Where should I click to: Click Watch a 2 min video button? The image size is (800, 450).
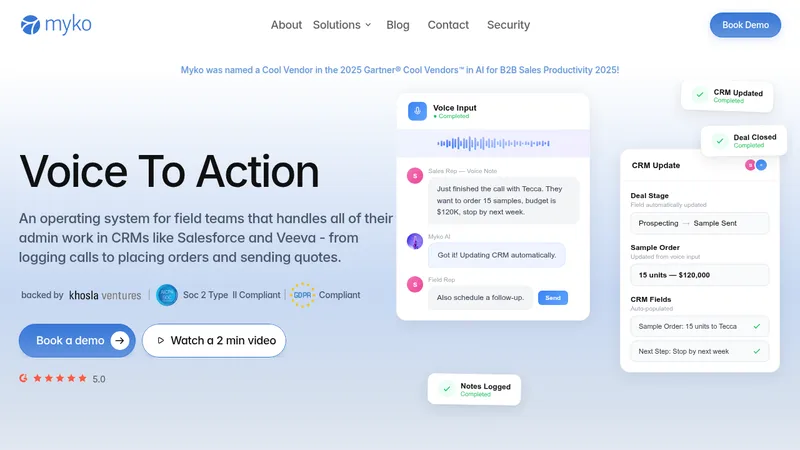pyautogui.click(x=214, y=340)
